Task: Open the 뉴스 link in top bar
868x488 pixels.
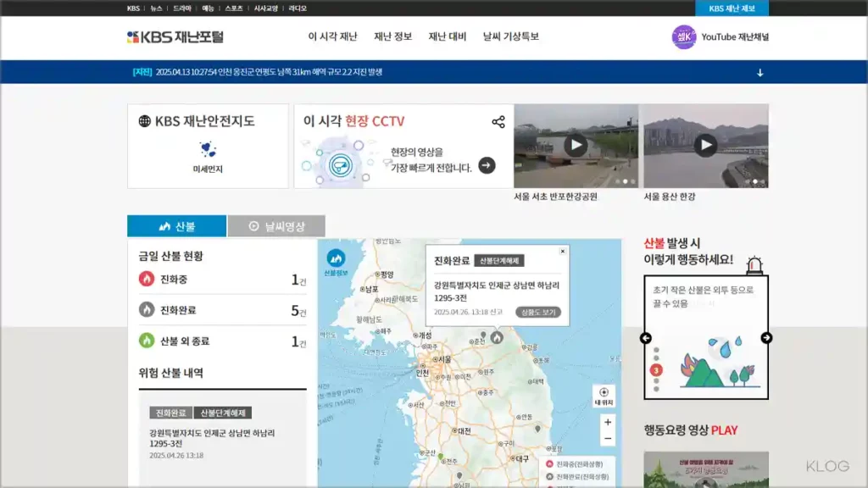Action: point(157,8)
